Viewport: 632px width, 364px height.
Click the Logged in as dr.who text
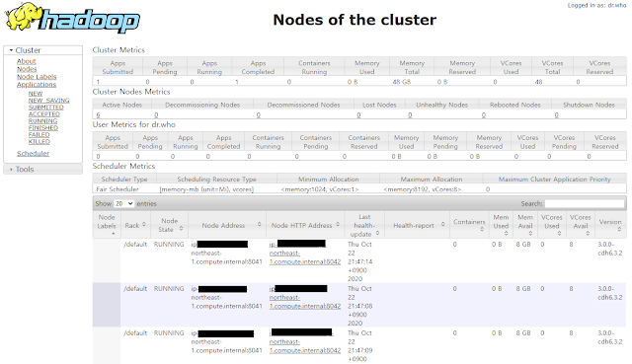pyautogui.click(x=596, y=5)
